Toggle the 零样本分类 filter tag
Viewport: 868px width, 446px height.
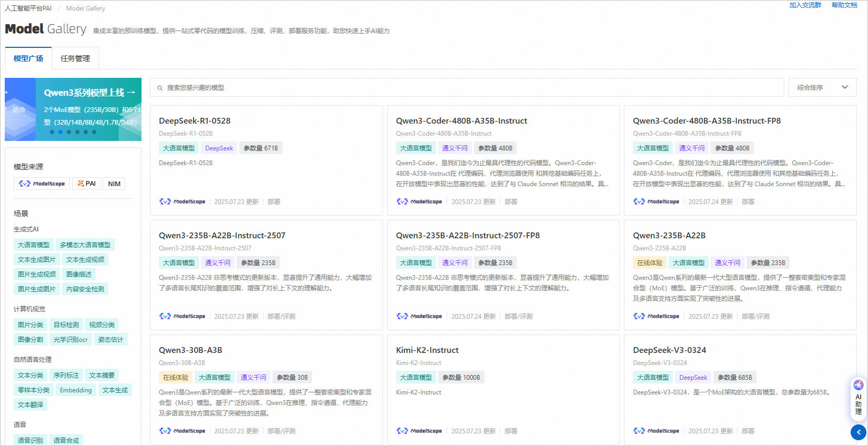[x=34, y=390]
